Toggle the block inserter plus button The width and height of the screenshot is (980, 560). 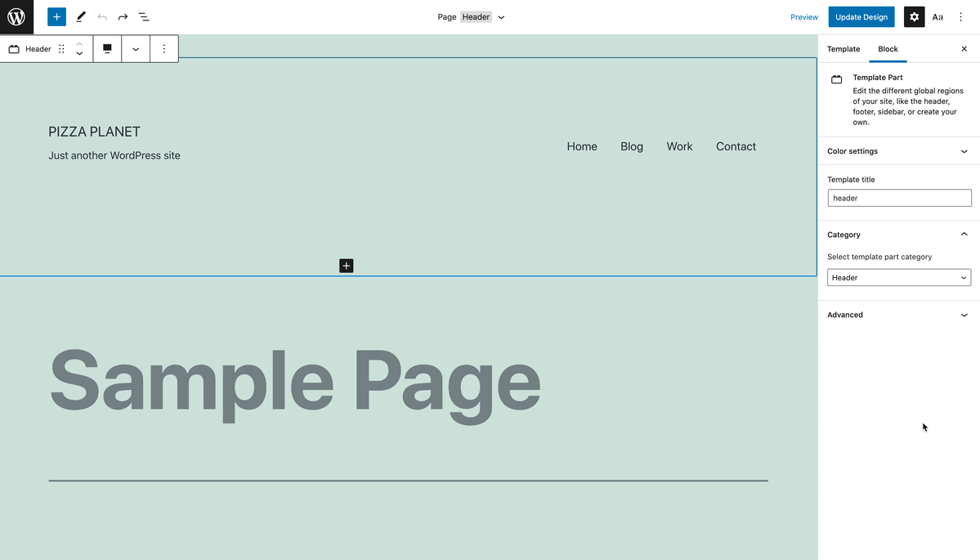click(x=56, y=17)
